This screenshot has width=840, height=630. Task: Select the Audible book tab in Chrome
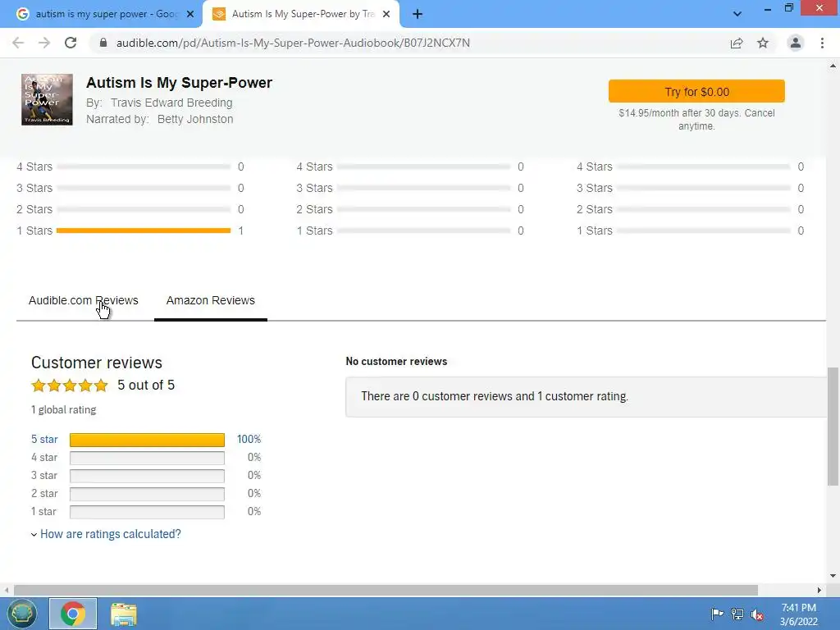click(301, 14)
